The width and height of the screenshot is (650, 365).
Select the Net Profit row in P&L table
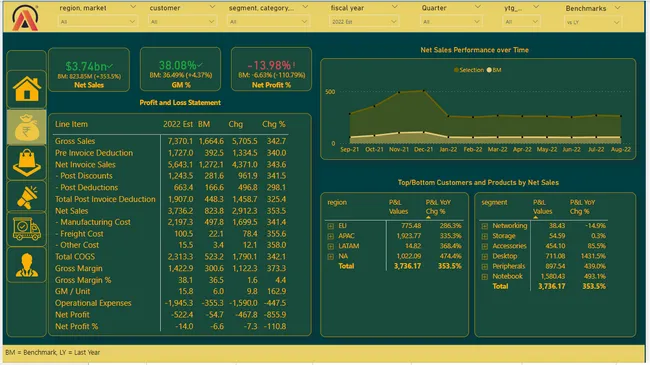coord(171,315)
